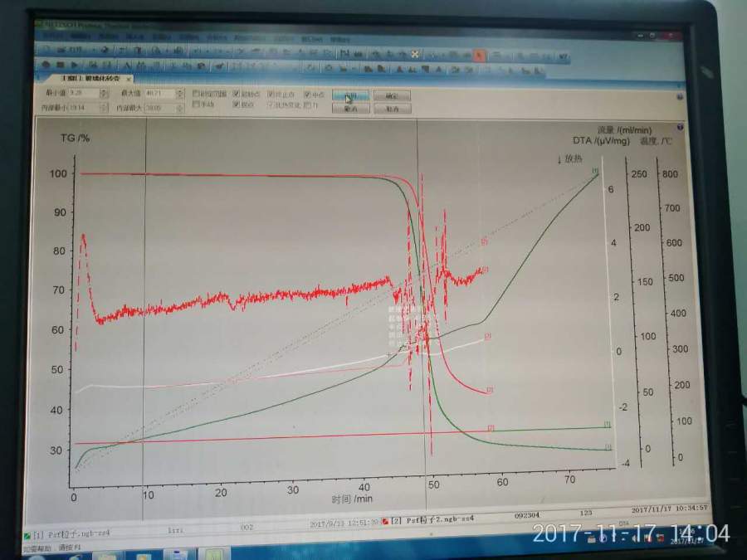Tick the unchecked box left of 起始点
This screenshot has height=560, width=747.
[196, 93]
